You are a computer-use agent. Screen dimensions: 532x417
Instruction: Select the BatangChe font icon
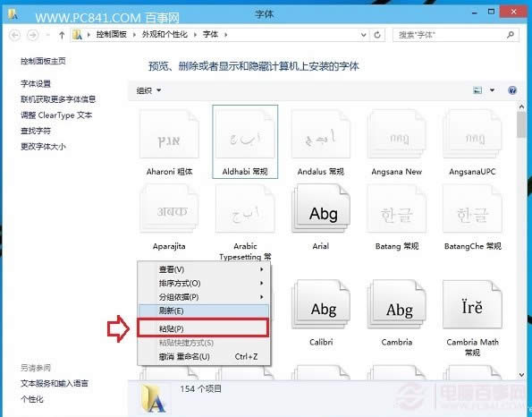pyautogui.click(x=472, y=209)
